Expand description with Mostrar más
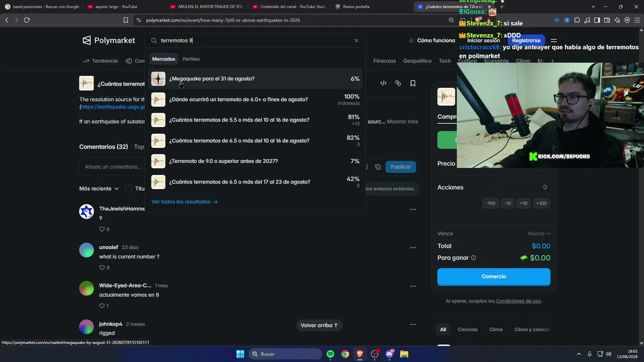644x362 pixels. click(x=403, y=122)
